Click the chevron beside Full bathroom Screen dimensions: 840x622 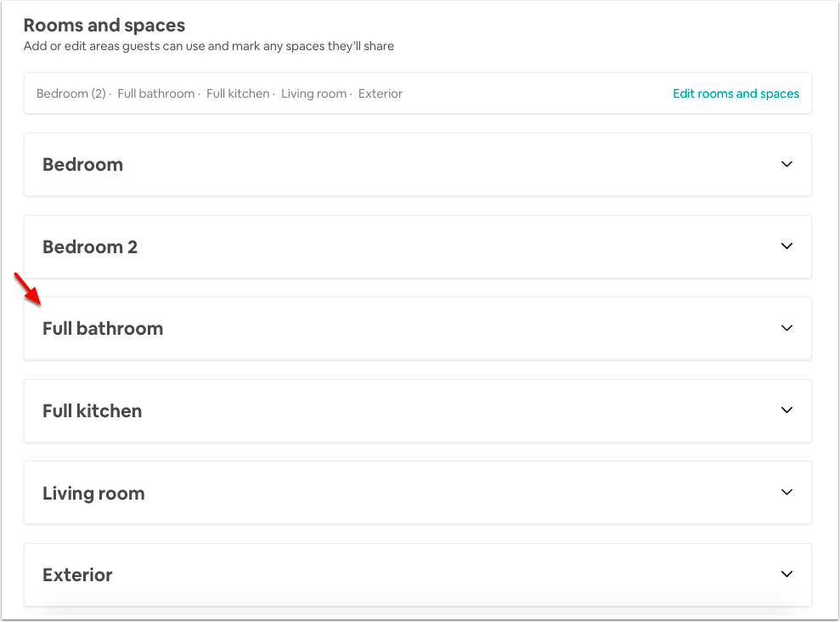[x=786, y=328]
